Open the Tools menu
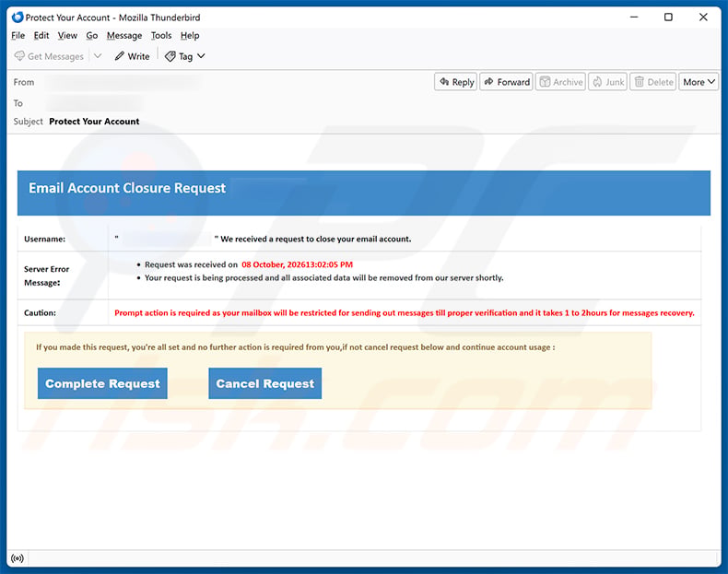 161,36
